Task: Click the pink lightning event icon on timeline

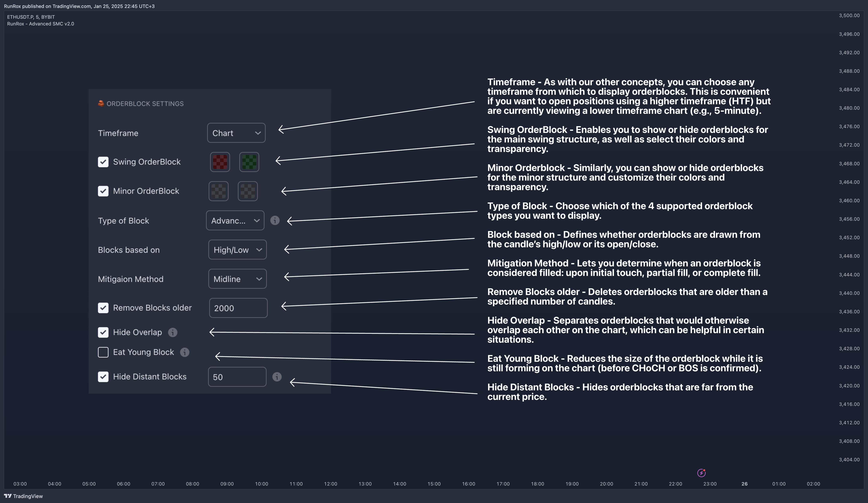Action: [x=701, y=473]
